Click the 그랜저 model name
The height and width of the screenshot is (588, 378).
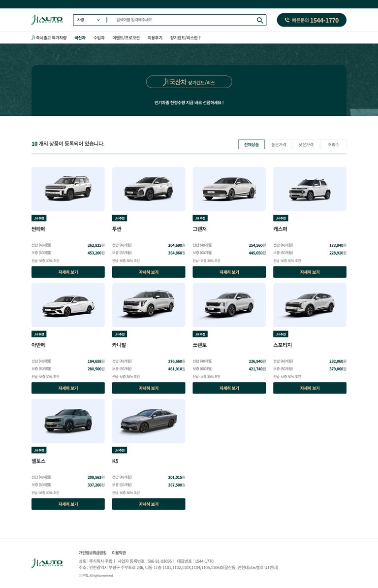coord(200,229)
